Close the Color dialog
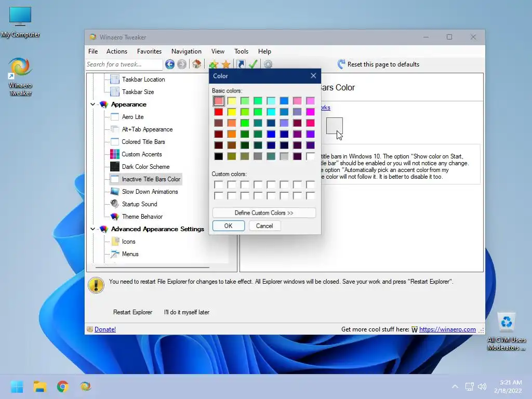Screen dimensions: 532x399 [x=313, y=76]
